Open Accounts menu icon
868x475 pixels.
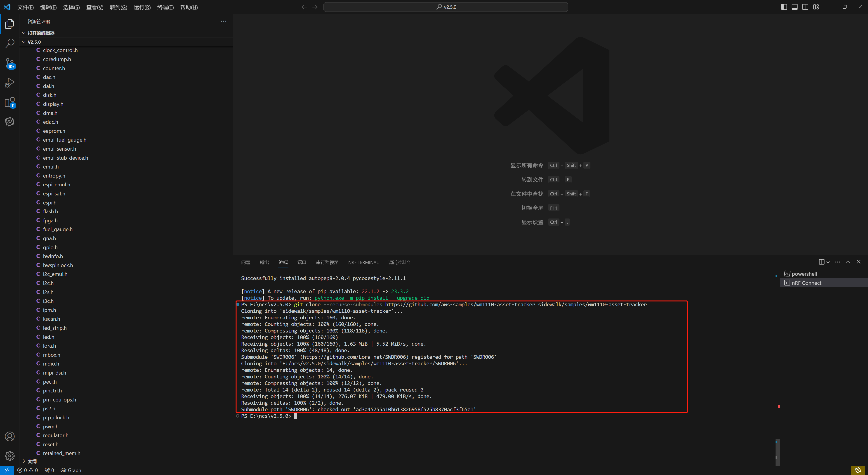pyautogui.click(x=10, y=437)
